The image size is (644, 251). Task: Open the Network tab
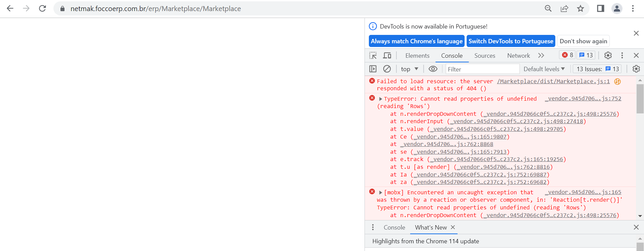pyautogui.click(x=518, y=56)
